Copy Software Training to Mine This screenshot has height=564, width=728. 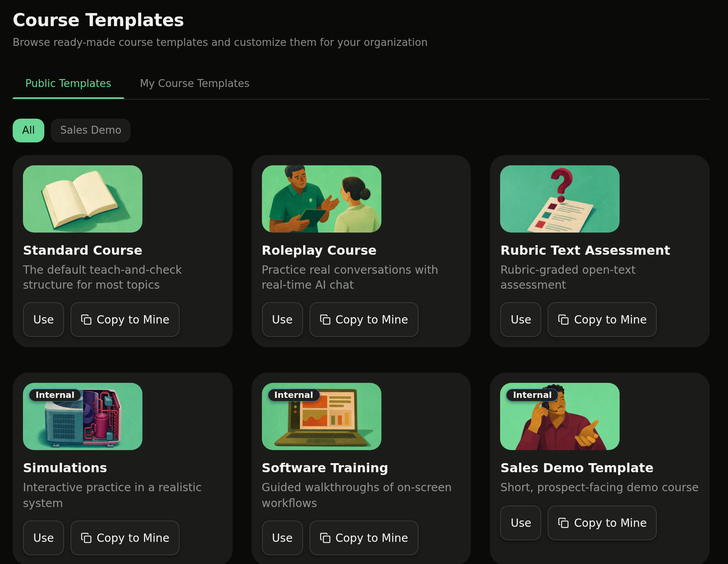click(364, 538)
